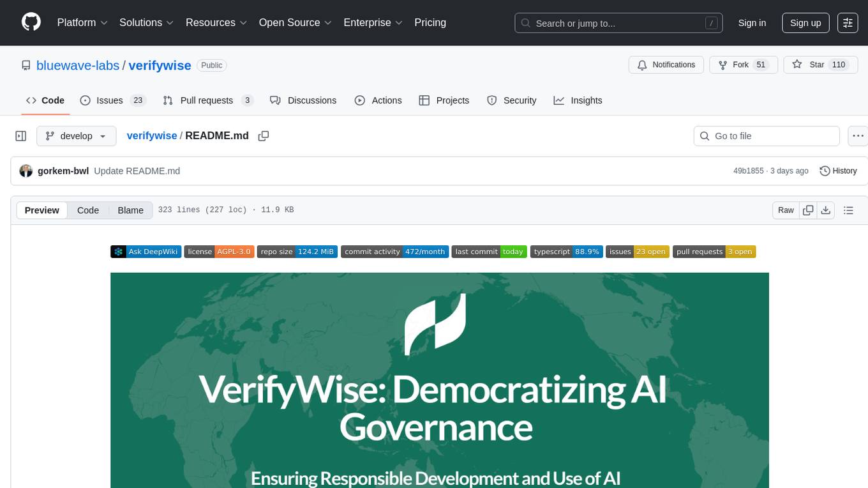This screenshot has width=868, height=488.
Task: Switch to Code view of file
Action: [x=88, y=210]
